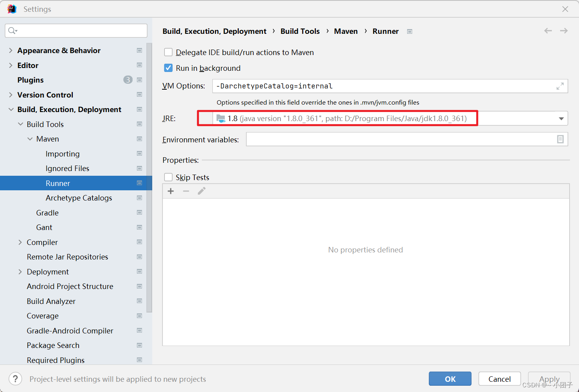Click the Cancel button
Screen dimensions: 579x392
pos(500,379)
